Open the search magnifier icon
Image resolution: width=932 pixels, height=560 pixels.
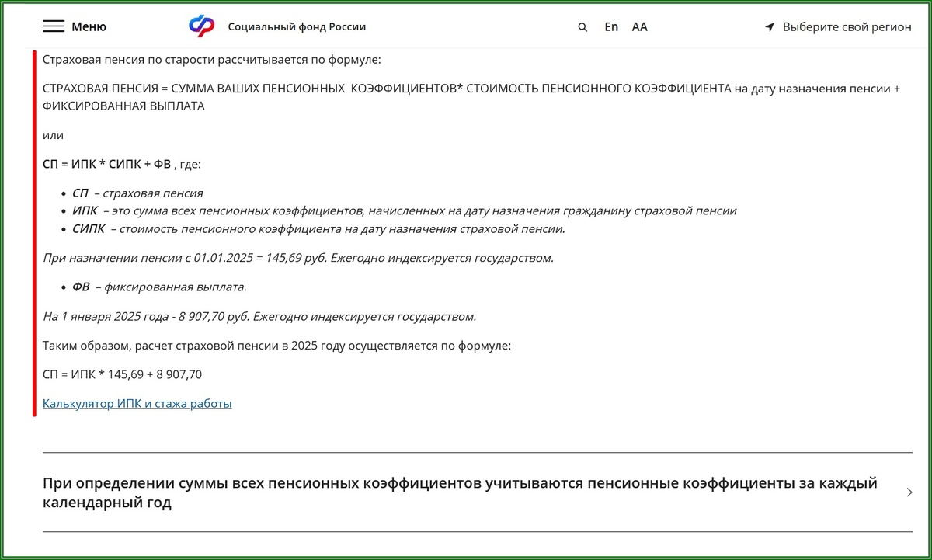pyautogui.click(x=582, y=26)
